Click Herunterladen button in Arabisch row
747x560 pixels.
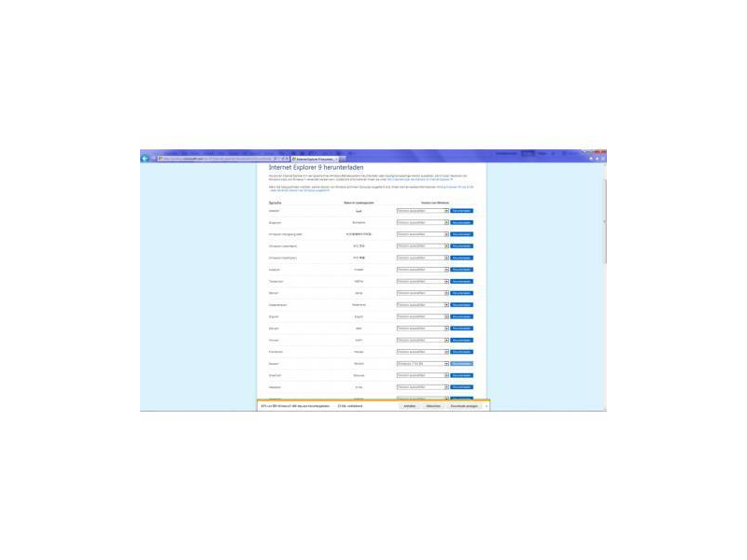coord(461,211)
